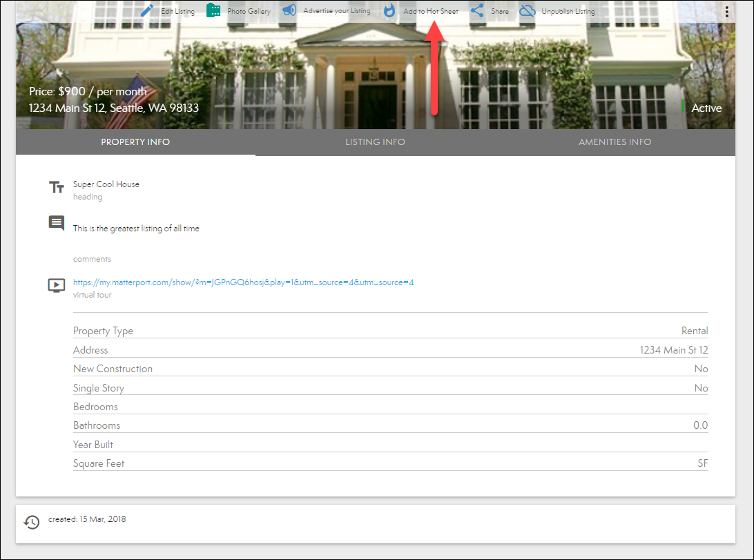Image resolution: width=754 pixels, height=560 pixels.
Task: Switch to the Listing Info tab
Action: pyautogui.click(x=375, y=142)
